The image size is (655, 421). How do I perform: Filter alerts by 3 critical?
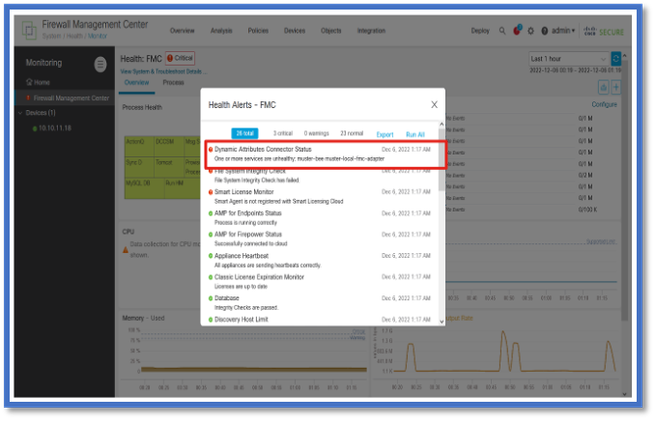[x=283, y=133]
